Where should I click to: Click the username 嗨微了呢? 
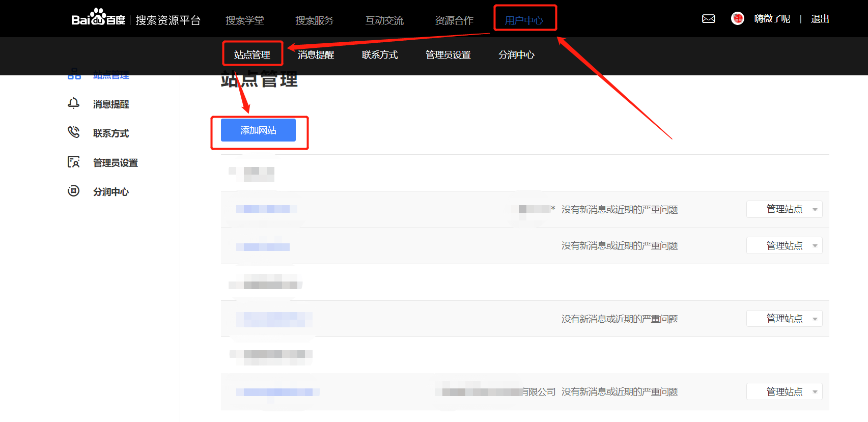click(772, 19)
